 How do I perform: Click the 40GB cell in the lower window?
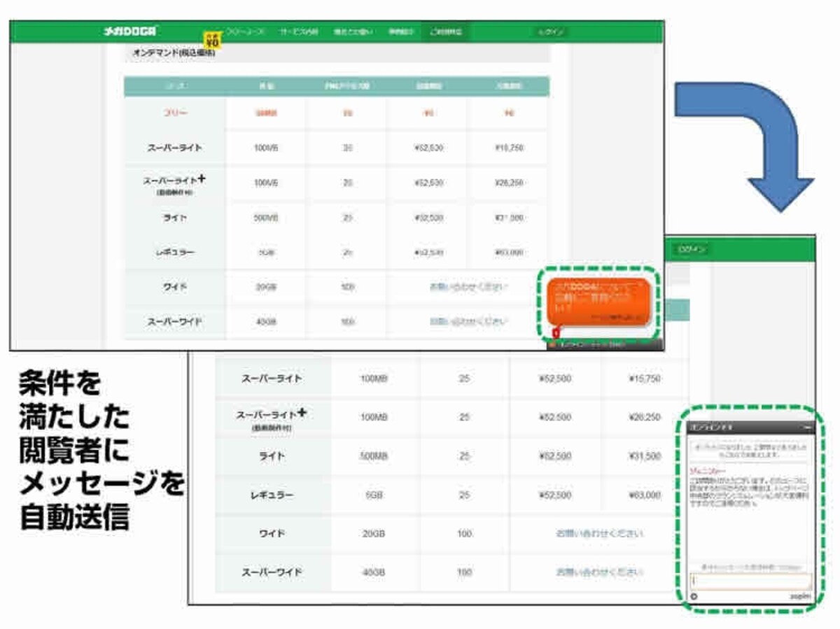coord(374,572)
